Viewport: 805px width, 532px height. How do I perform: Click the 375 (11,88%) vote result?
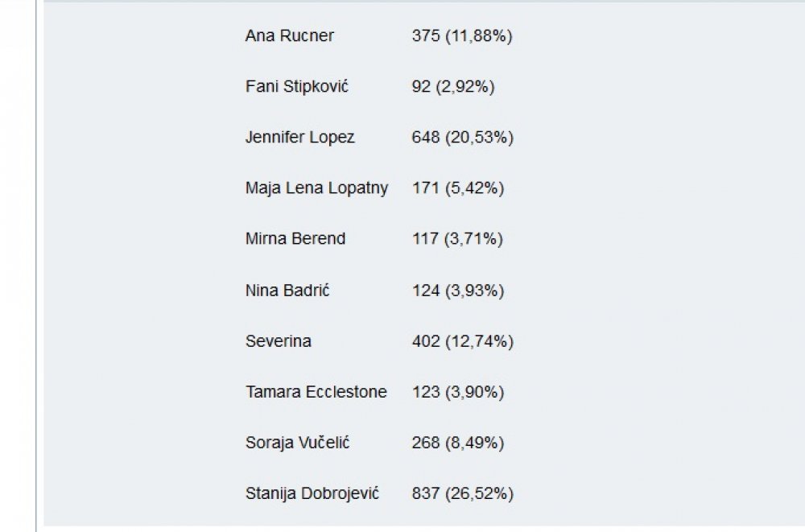[462, 36]
